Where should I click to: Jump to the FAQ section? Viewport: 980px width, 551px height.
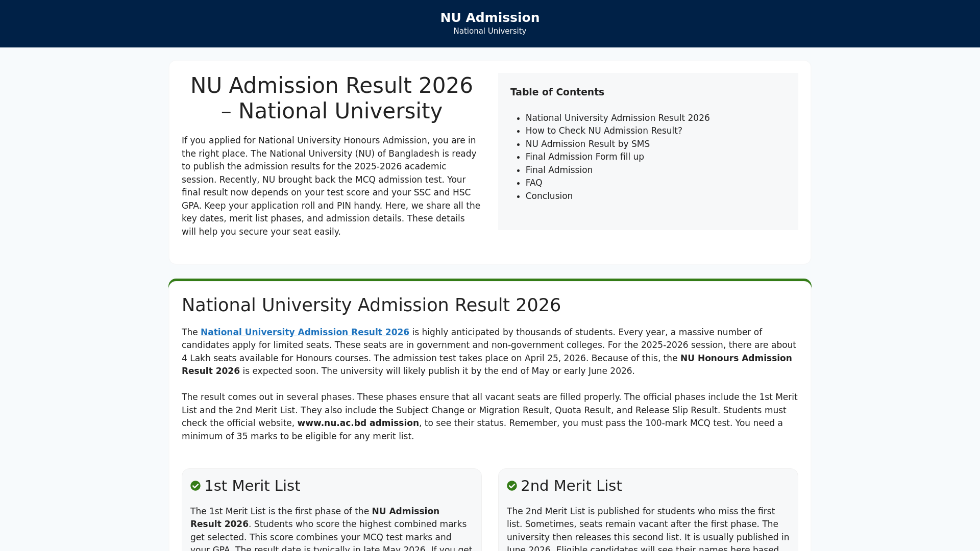(x=534, y=183)
